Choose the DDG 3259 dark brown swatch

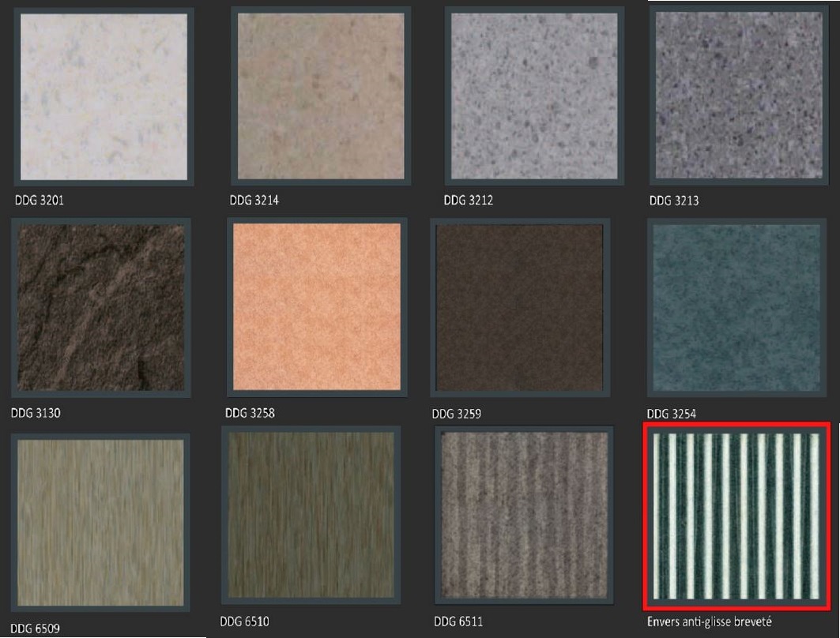(x=520, y=308)
